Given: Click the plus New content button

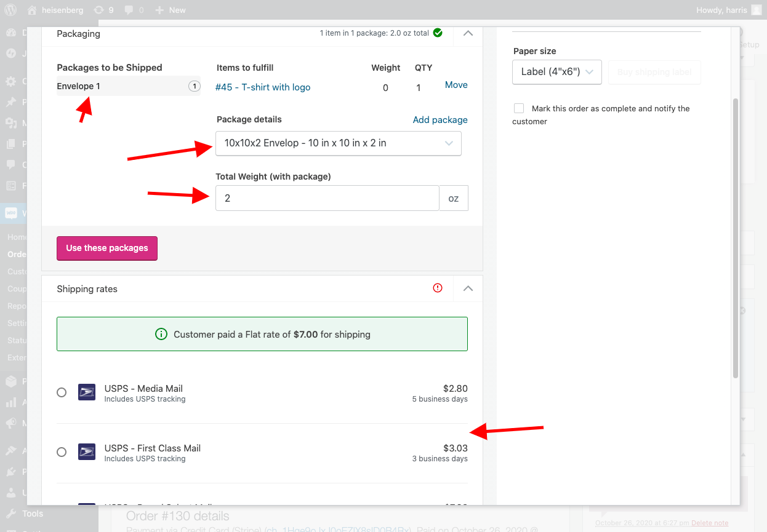Looking at the screenshot, I should (171, 10).
